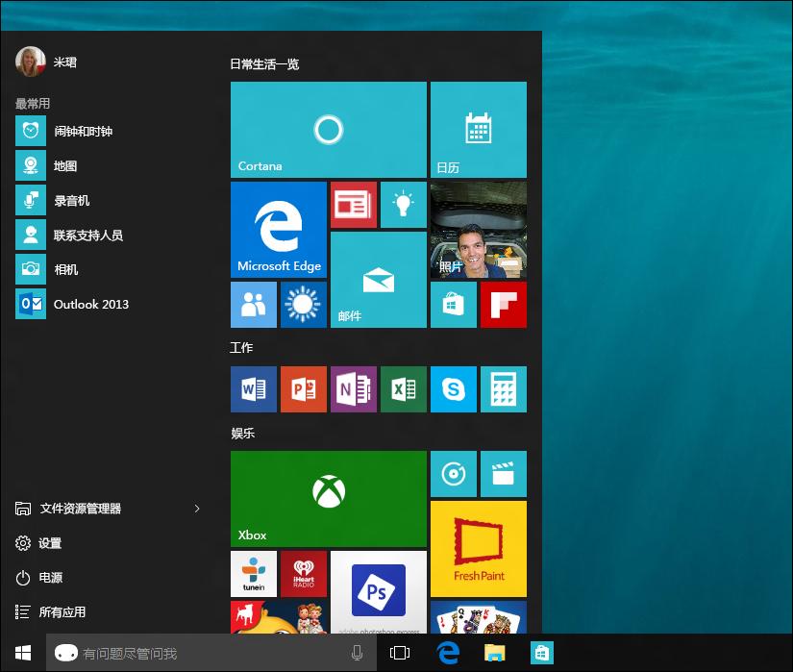793x672 pixels.
Task: Launch the PowerPoint tile
Action: click(x=304, y=389)
